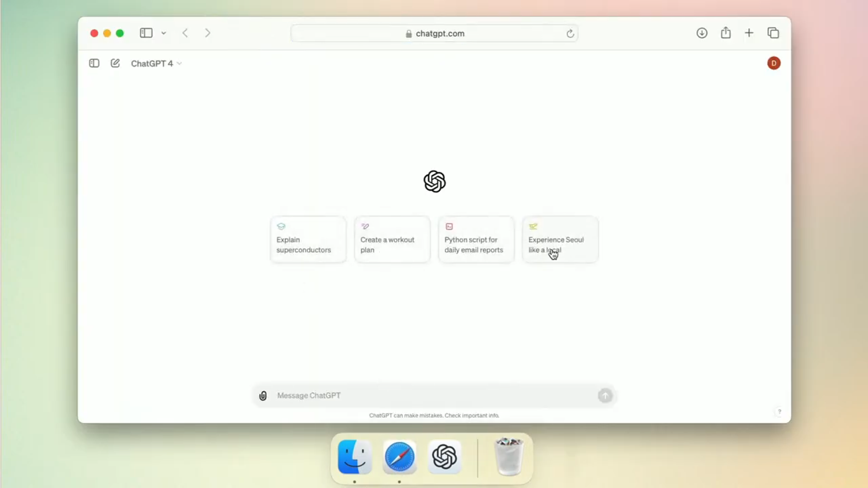Click the 'ChatGPT can make mistakes' notice
The height and width of the screenshot is (488, 868).
click(x=434, y=415)
